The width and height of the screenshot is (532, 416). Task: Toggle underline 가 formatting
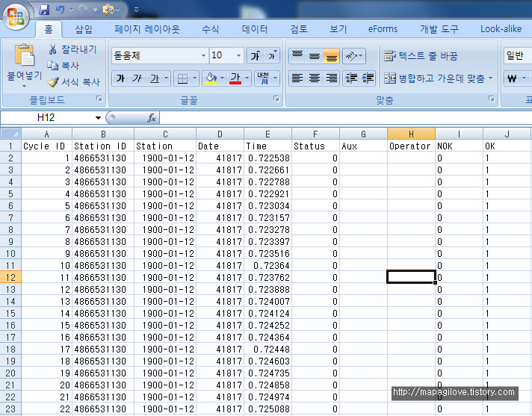pos(155,78)
